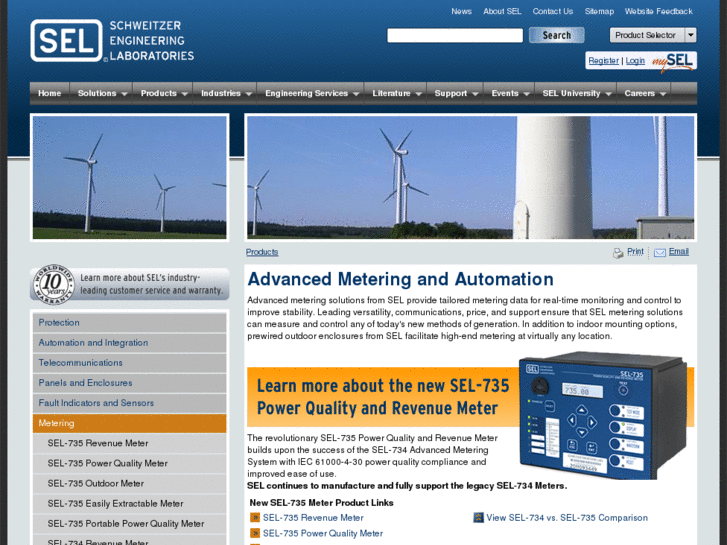
Task: Open Panels and Enclosures sidebar item
Action: [129, 383]
